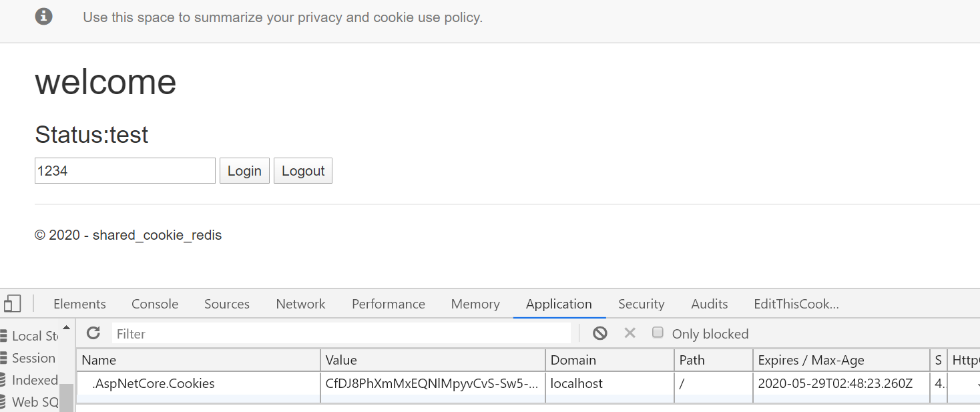Clear all cookies using the circle-slash icon
Image resolution: width=980 pixels, height=412 pixels.
click(600, 333)
